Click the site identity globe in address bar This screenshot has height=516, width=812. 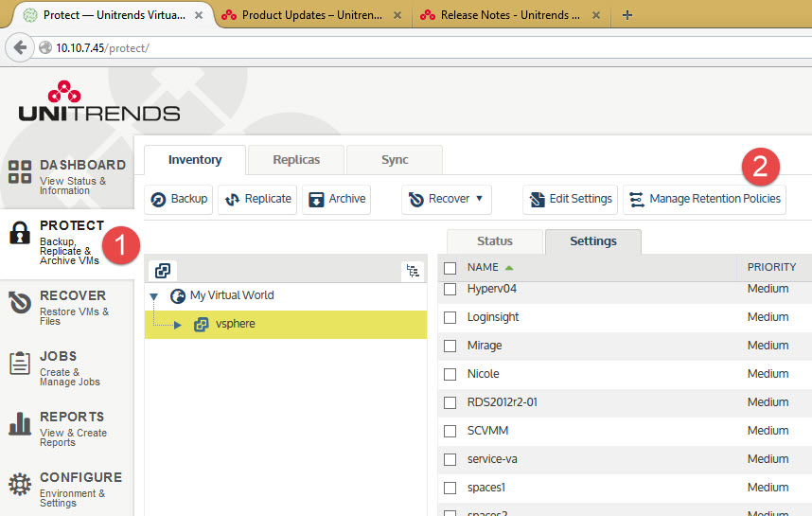point(45,47)
